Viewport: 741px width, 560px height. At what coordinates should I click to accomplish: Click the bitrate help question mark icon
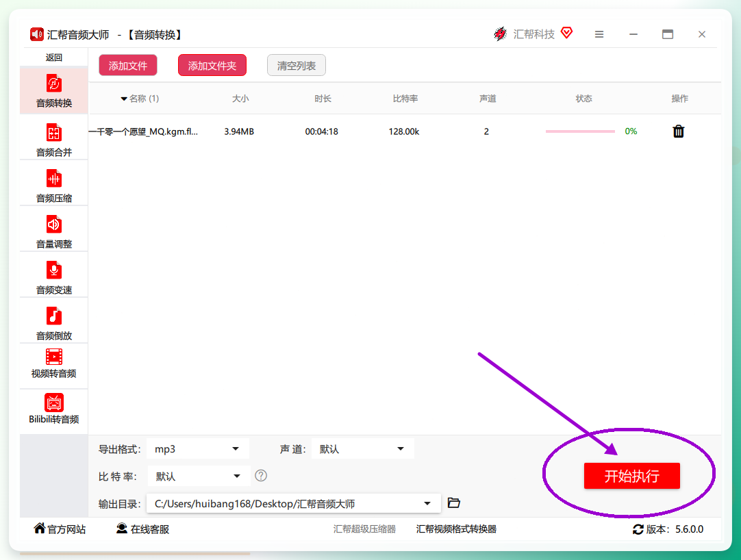[x=261, y=476]
